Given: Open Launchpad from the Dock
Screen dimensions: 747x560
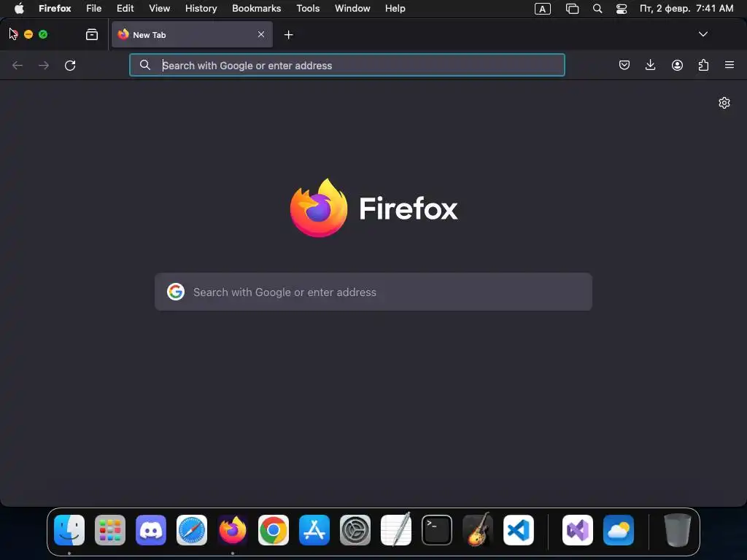Looking at the screenshot, I should (x=110, y=530).
